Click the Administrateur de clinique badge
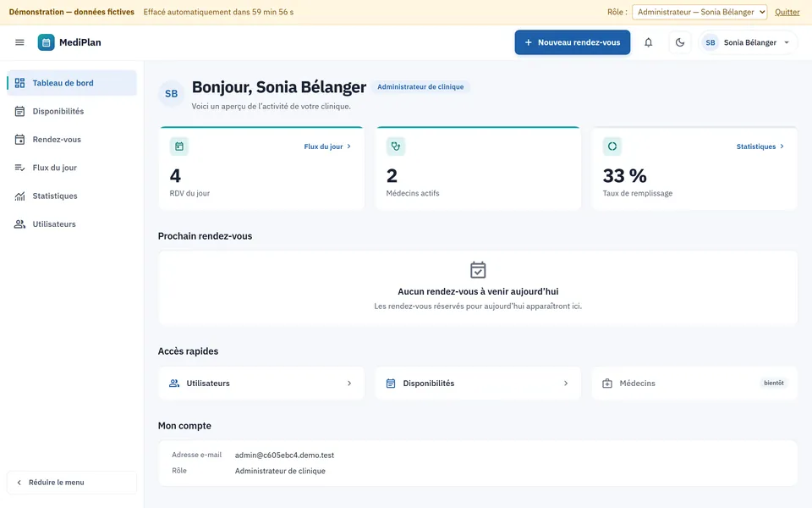Image resolution: width=812 pixels, height=508 pixels. point(420,87)
